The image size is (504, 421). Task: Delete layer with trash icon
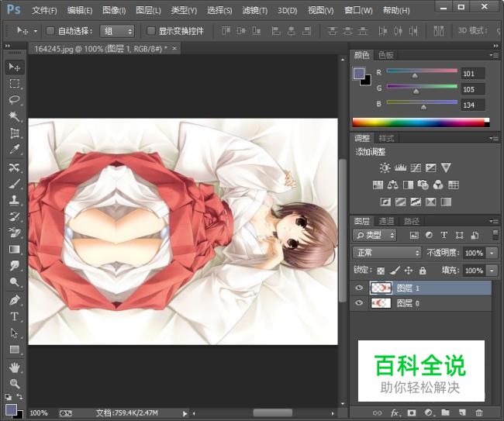click(x=479, y=412)
